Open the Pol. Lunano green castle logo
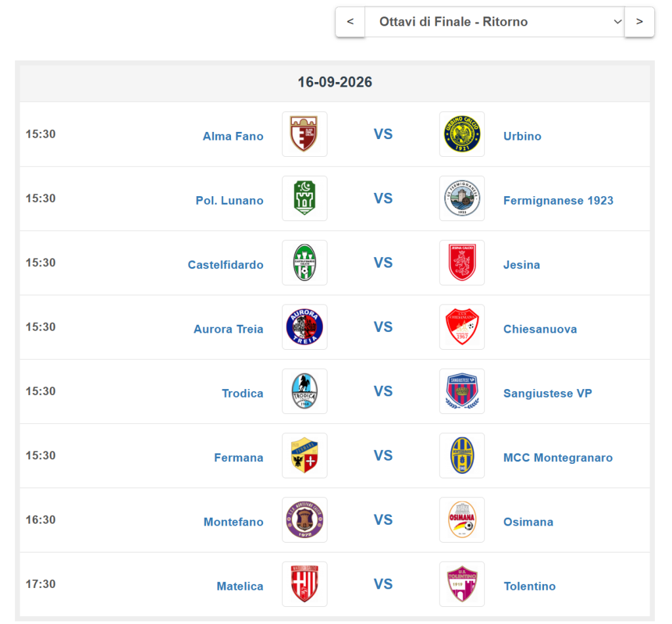 point(304,198)
